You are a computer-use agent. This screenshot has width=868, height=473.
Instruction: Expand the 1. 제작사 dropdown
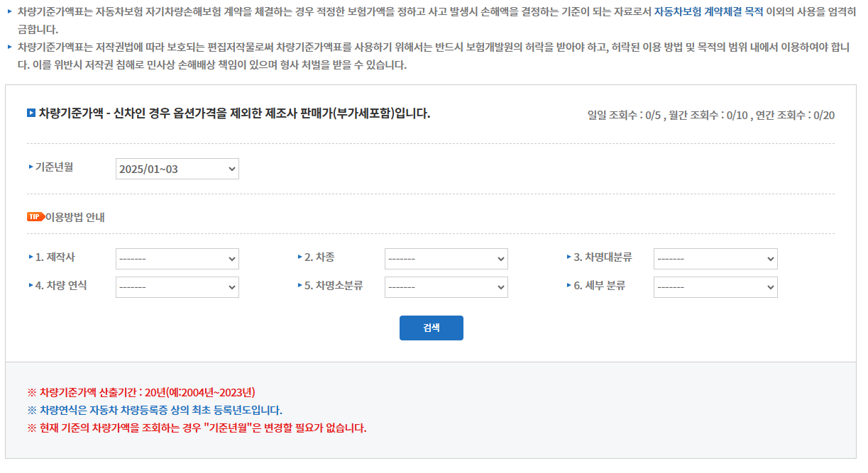pyautogui.click(x=177, y=259)
